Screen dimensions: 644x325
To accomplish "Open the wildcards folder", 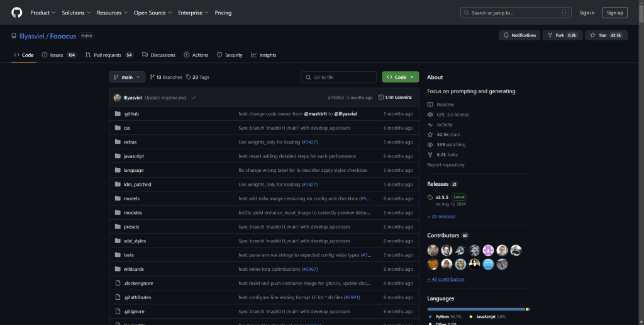I will point(133,269).
